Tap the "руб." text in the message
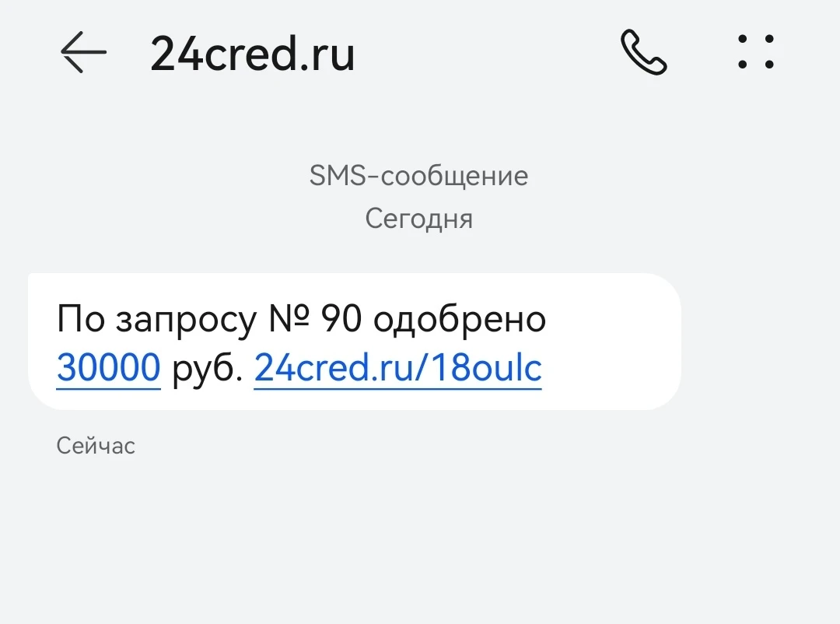This screenshot has height=624, width=840. (x=207, y=368)
